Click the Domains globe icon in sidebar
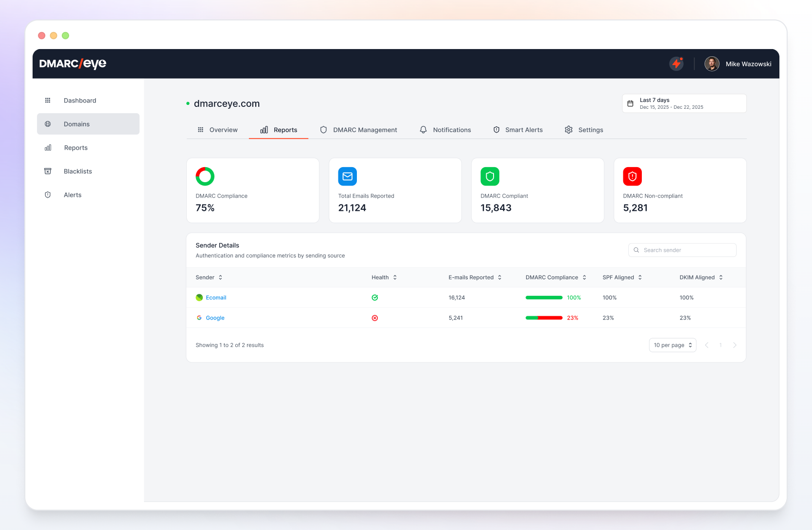812x530 pixels. pos(48,124)
